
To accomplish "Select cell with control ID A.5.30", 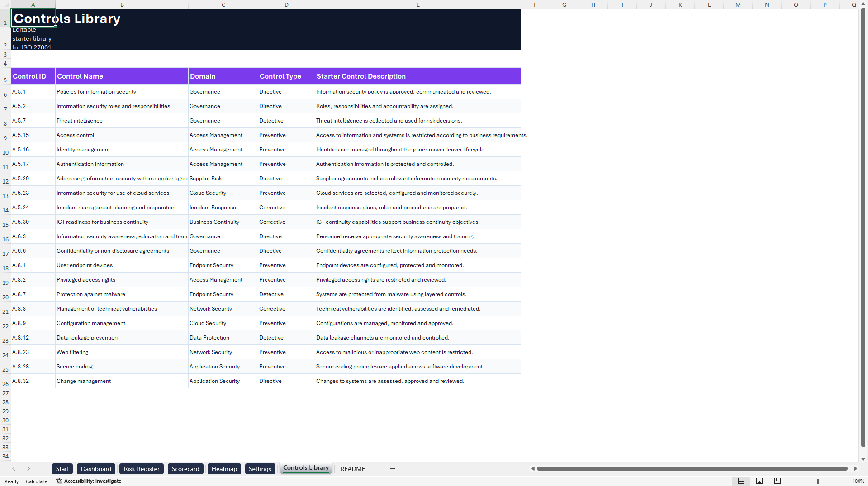I will point(33,222).
